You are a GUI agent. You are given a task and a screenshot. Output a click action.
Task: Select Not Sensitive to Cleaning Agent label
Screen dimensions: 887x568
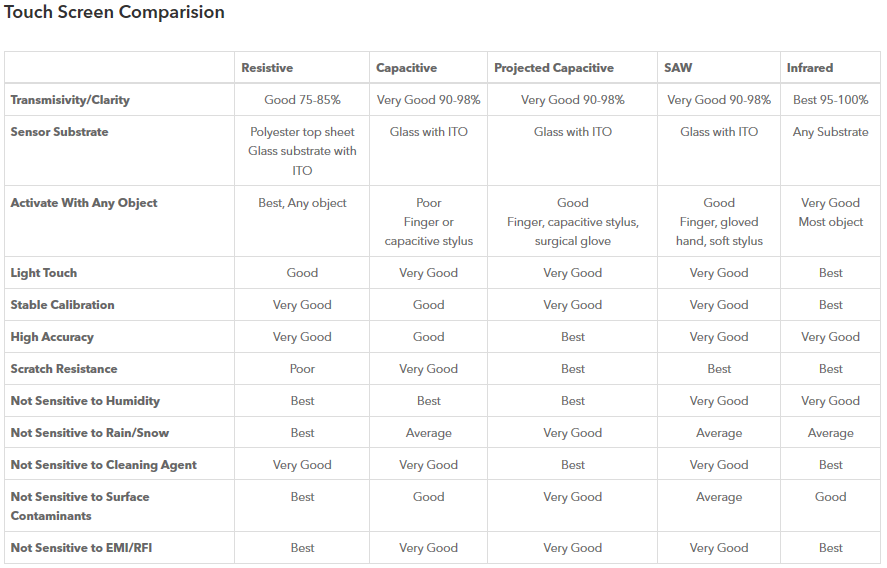point(104,465)
